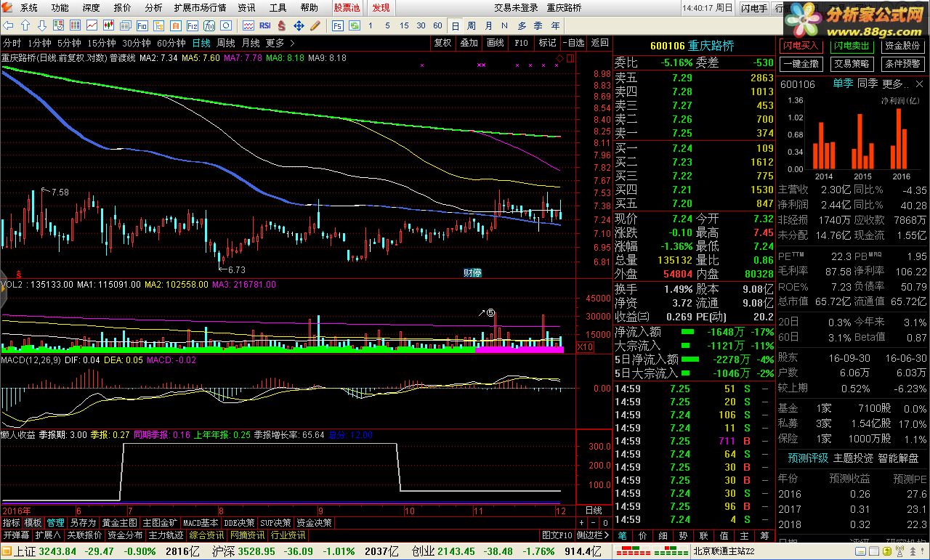Click the X10 volume scale marker
The image size is (930, 560).
(x=585, y=347)
